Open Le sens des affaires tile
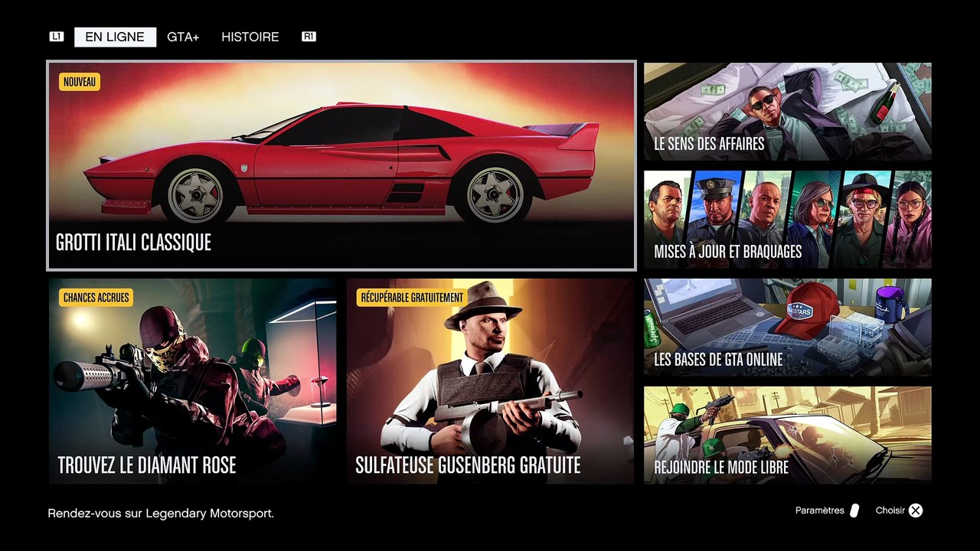Screen dimensions: 980x551 [787, 112]
